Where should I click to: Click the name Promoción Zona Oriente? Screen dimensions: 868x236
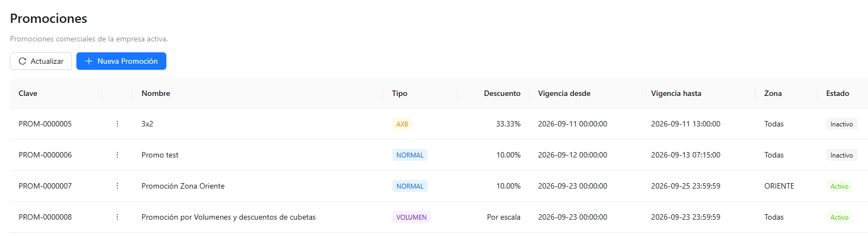tap(183, 186)
